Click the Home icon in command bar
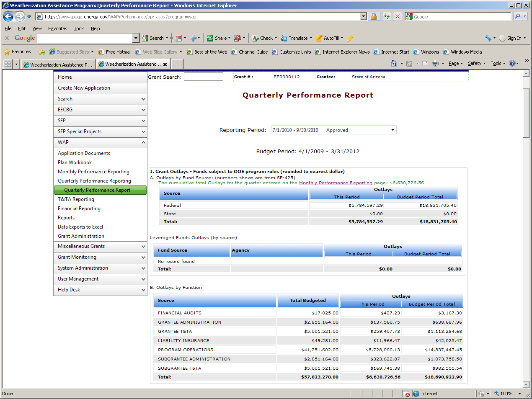This screenshot has width=532, height=399. coord(394,64)
